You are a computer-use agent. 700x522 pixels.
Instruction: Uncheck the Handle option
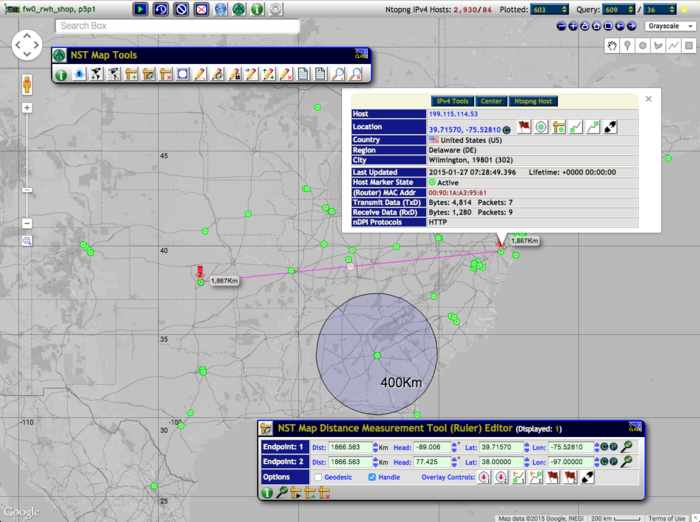click(373, 477)
